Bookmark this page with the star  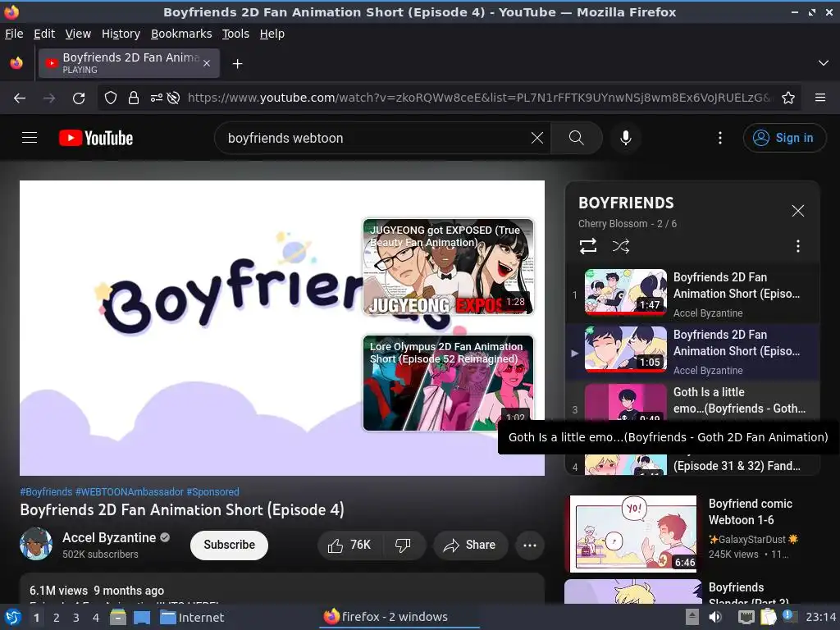(788, 98)
